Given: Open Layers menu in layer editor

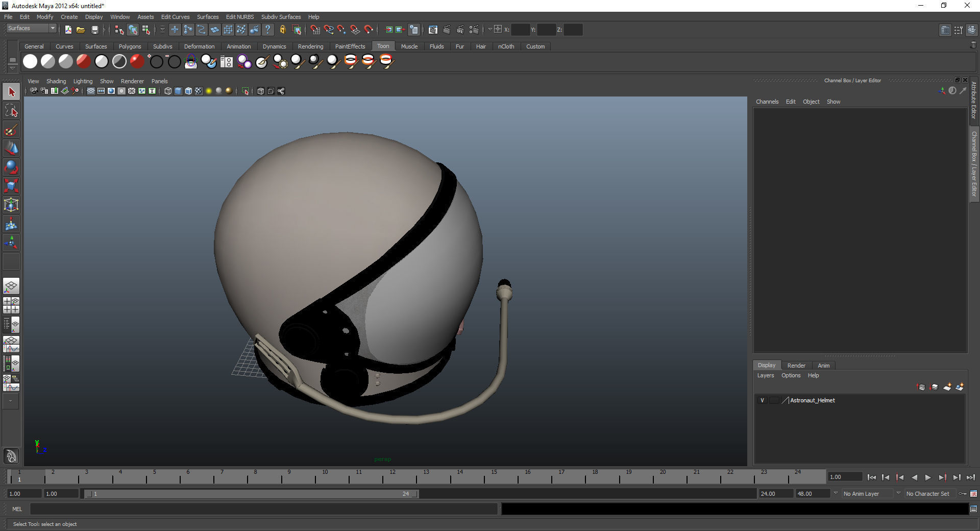Looking at the screenshot, I should [x=765, y=375].
